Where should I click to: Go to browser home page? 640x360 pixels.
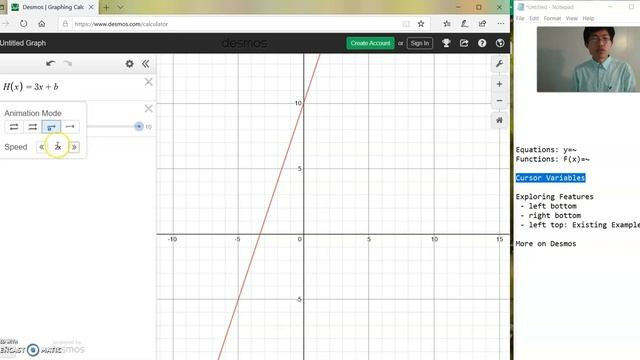click(42, 24)
